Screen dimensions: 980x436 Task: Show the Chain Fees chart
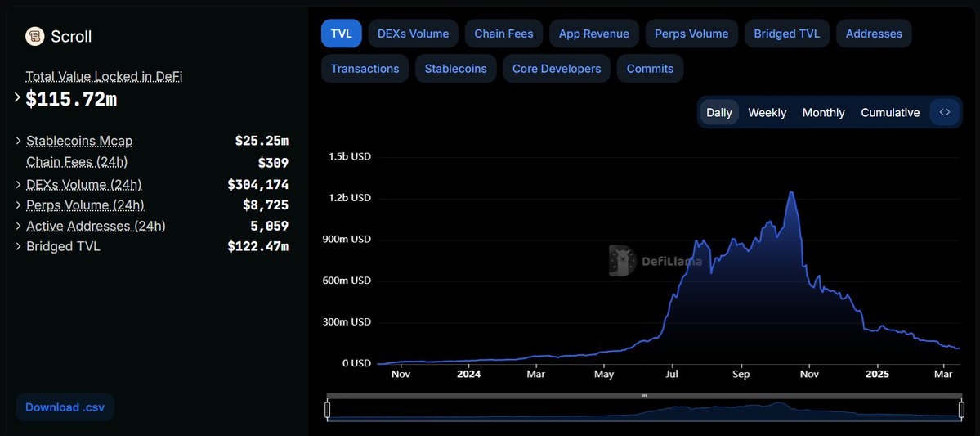(x=503, y=34)
